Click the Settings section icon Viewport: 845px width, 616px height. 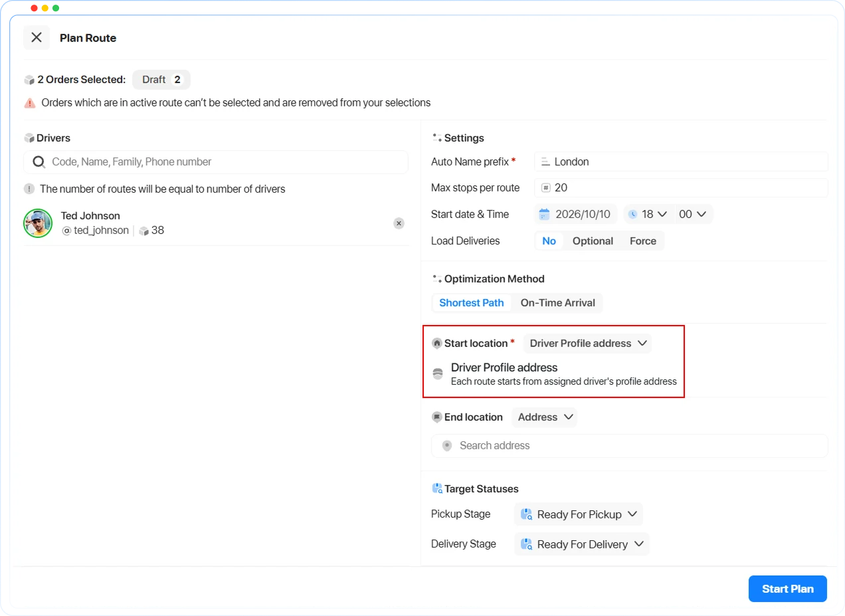[x=437, y=138]
